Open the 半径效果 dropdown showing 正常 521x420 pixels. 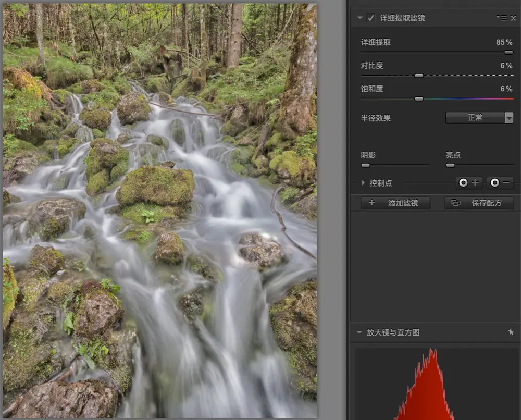(479, 118)
